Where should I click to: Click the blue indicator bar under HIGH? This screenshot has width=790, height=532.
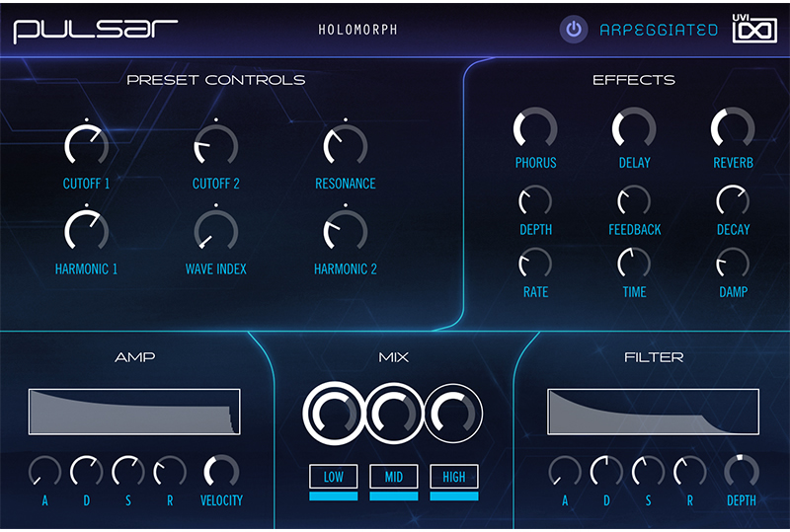(x=454, y=496)
